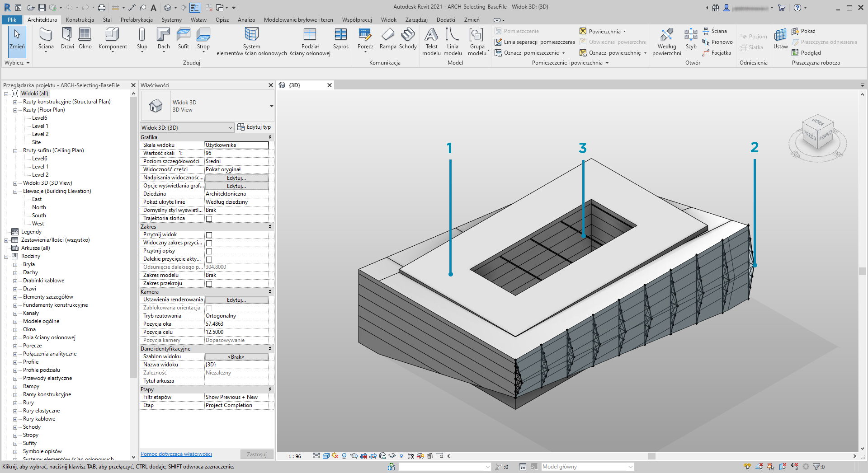Click the Pokaż work plane button
Image resolution: width=868 pixels, height=473 pixels.
804,31
